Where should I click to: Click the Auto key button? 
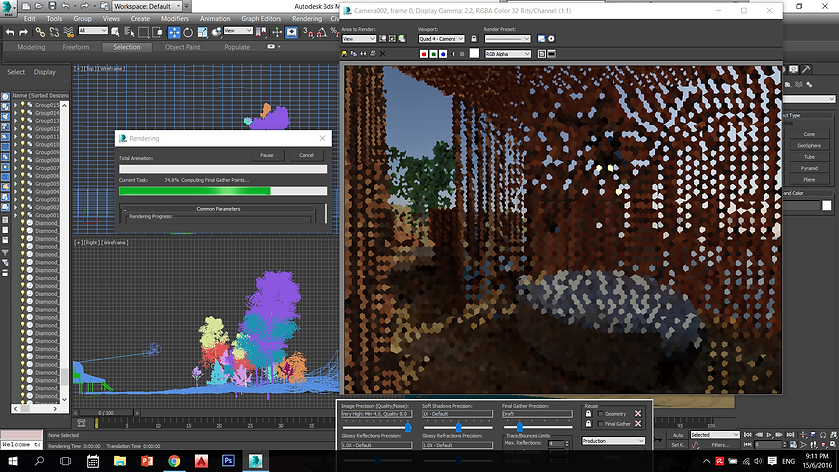678,435
